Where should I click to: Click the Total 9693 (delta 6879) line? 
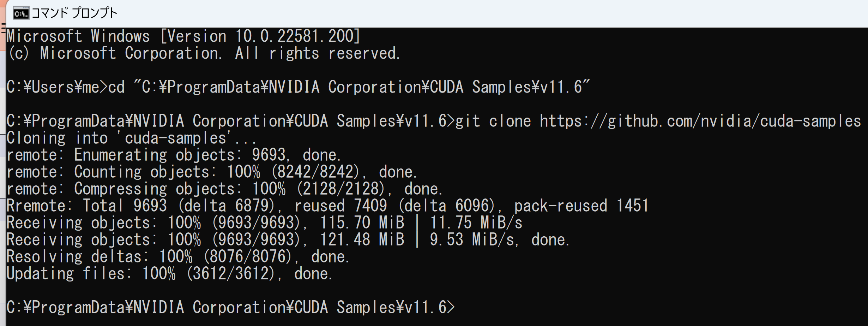coord(327,206)
